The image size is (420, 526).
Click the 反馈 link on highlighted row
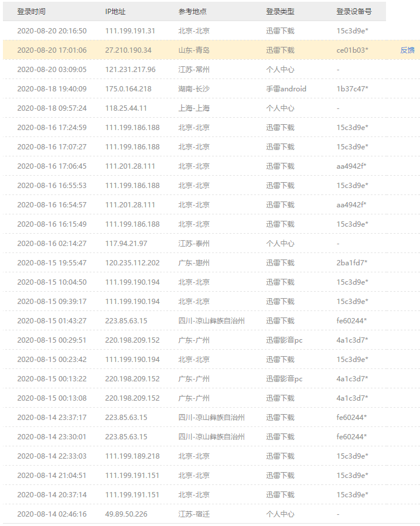point(407,50)
